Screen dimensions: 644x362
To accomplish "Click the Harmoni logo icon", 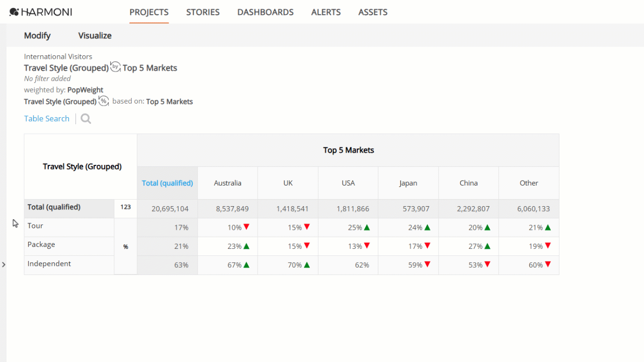I will point(14,12).
